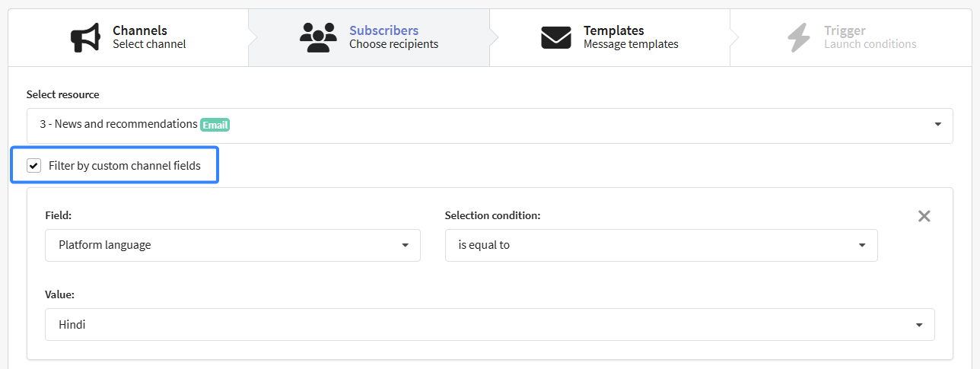Remove the filter with X icon
Screen dimensions: 980x369
[x=924, y=216]
